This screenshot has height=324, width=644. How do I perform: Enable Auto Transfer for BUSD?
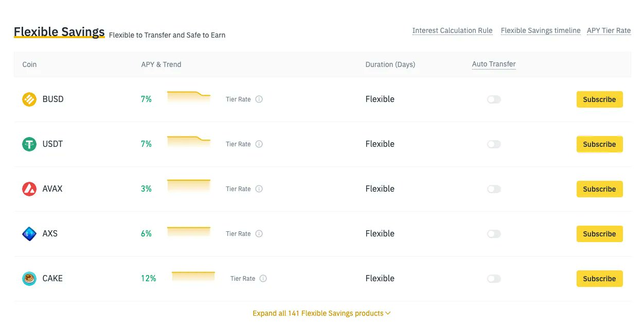point(494,99)
